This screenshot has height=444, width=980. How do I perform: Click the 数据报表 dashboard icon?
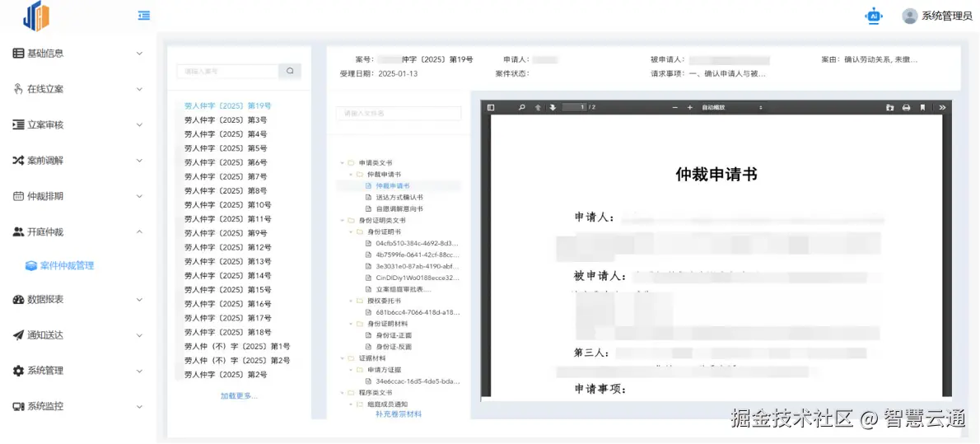[18, 299]
